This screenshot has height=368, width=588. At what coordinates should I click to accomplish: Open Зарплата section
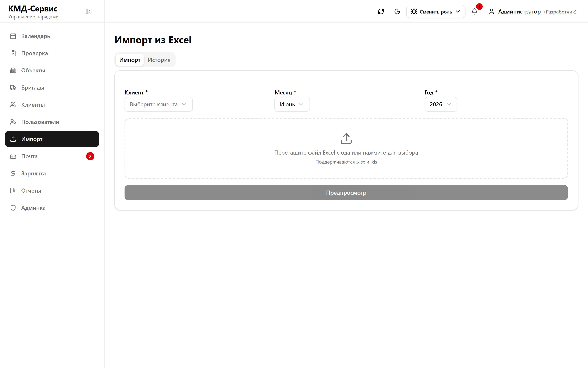click(x=52, y=173)
